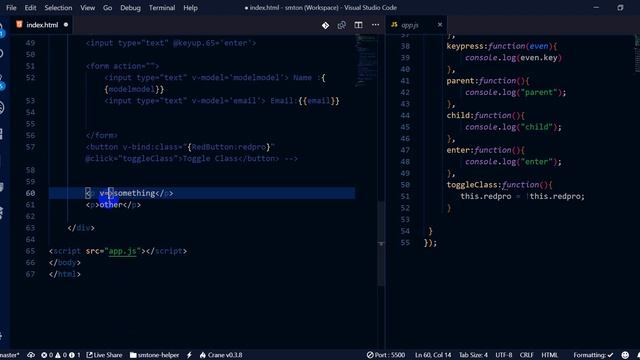Open Go to Line via Ln 60, Col 14
The image size is (640, 360).
click(433, 355)
